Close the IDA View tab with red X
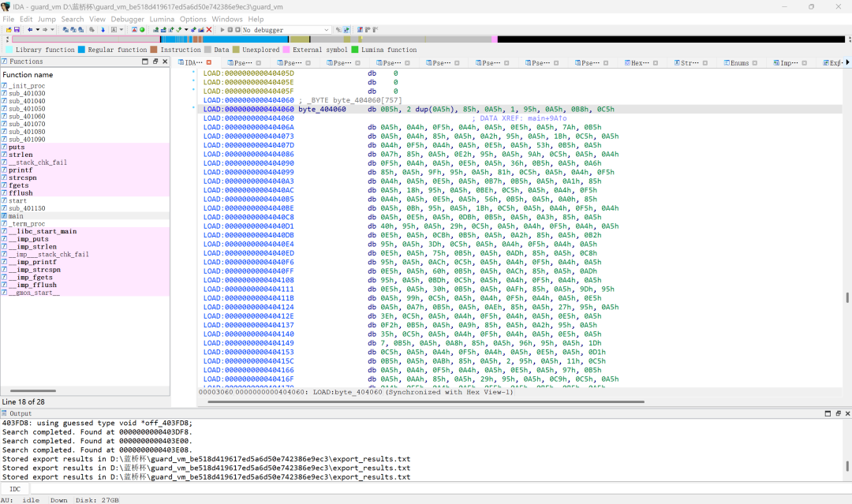 coord(208,62)
